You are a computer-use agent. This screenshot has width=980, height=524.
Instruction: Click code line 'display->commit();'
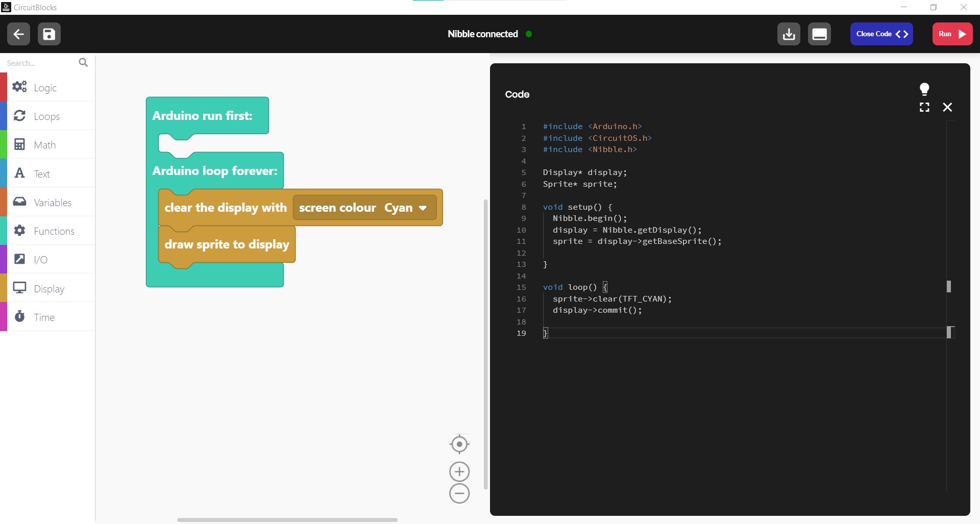tap(598, 310)
